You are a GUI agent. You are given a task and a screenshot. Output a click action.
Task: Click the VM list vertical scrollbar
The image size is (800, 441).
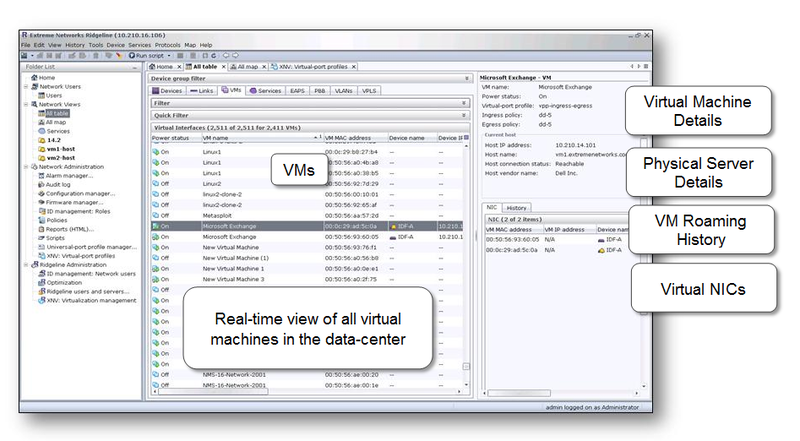[x=466, y=265]
